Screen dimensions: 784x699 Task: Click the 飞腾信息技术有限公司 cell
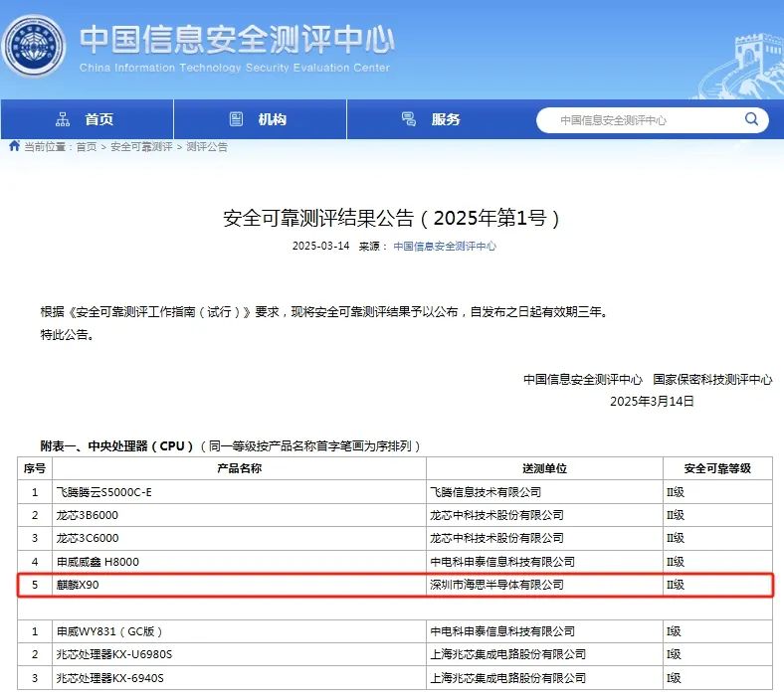[x=544, y=492]
